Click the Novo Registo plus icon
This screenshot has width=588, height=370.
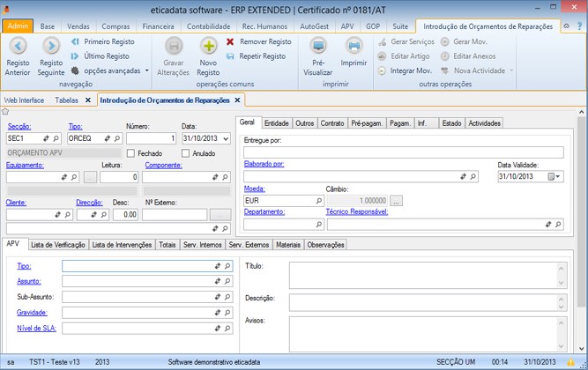pos(208,46)
